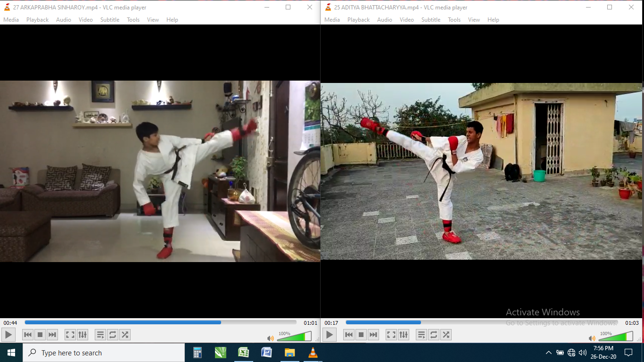This screenshot has height=362, width=644.
Task: Click the right video frame showing rooftop kick
Action: [482, 171]
